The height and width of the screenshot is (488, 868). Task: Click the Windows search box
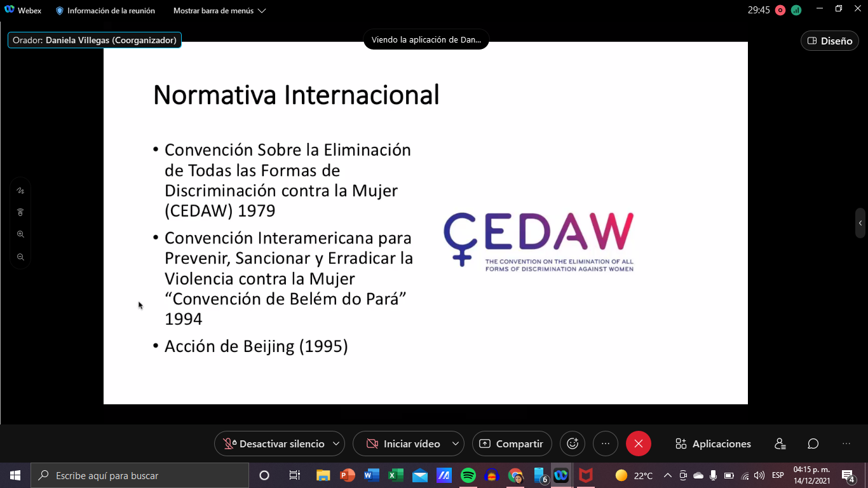(x=140, y=475)
